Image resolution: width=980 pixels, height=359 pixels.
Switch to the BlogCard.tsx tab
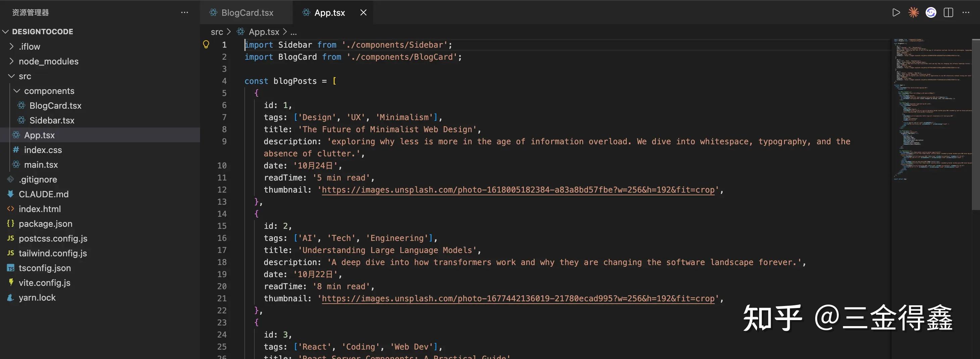(x=247, y=12)
